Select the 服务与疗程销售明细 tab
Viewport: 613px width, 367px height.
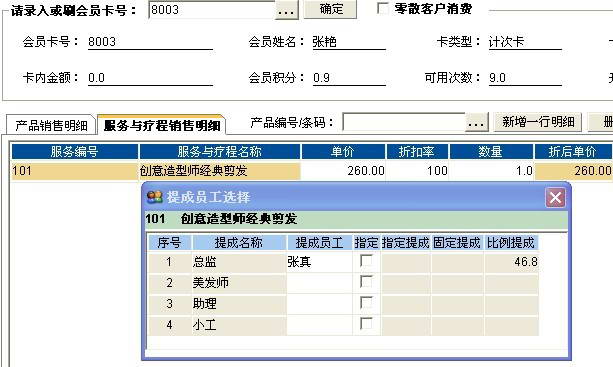(161, 125)
